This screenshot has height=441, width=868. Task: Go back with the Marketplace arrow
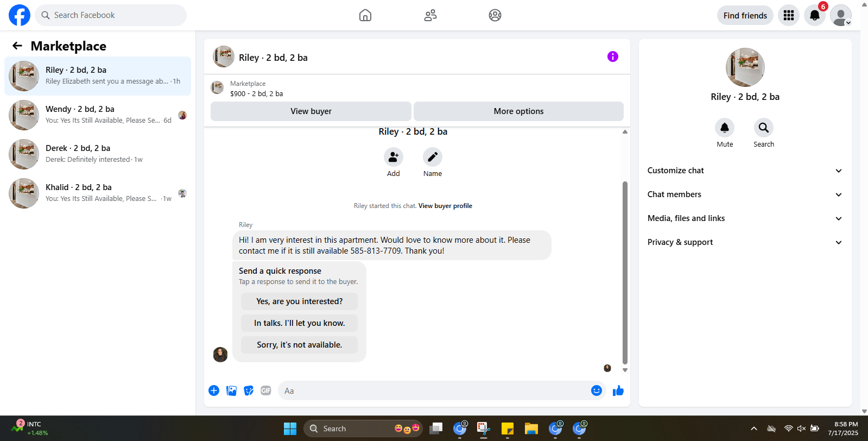point(17,46)
